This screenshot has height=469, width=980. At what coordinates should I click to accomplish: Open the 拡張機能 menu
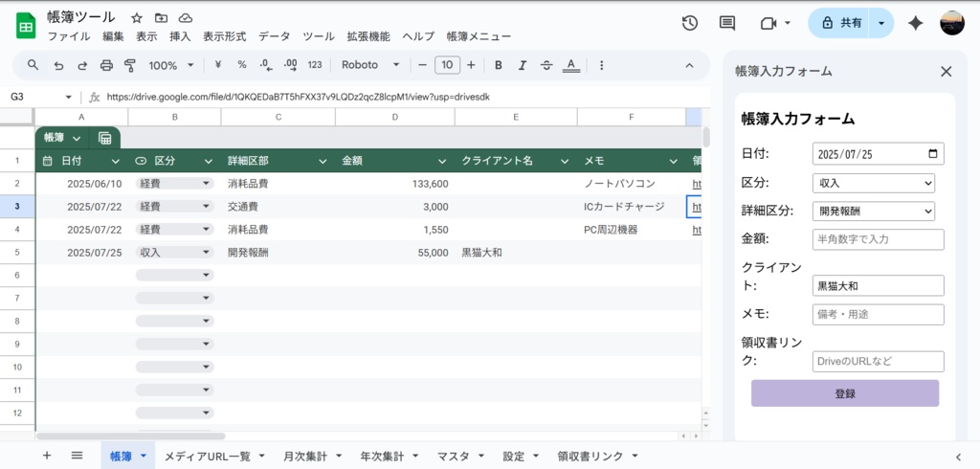[368, 36]
